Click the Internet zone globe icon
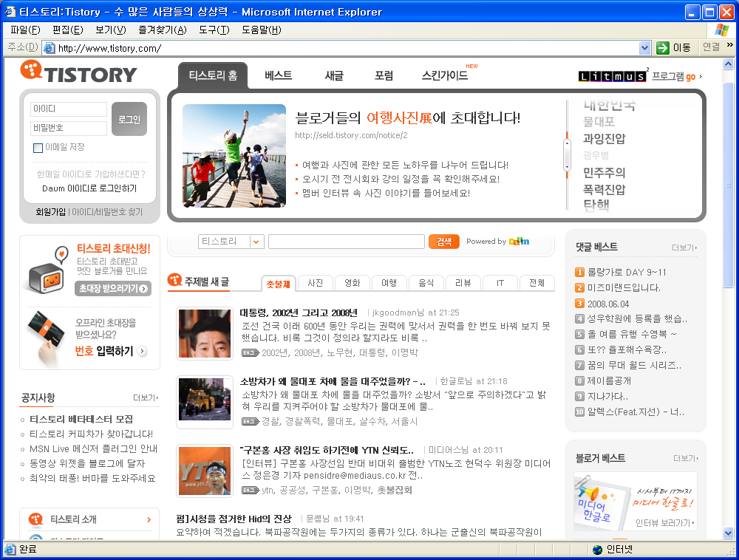Image resolution: width=739 pixels, height=560 pixels. [x=597, y=549]
